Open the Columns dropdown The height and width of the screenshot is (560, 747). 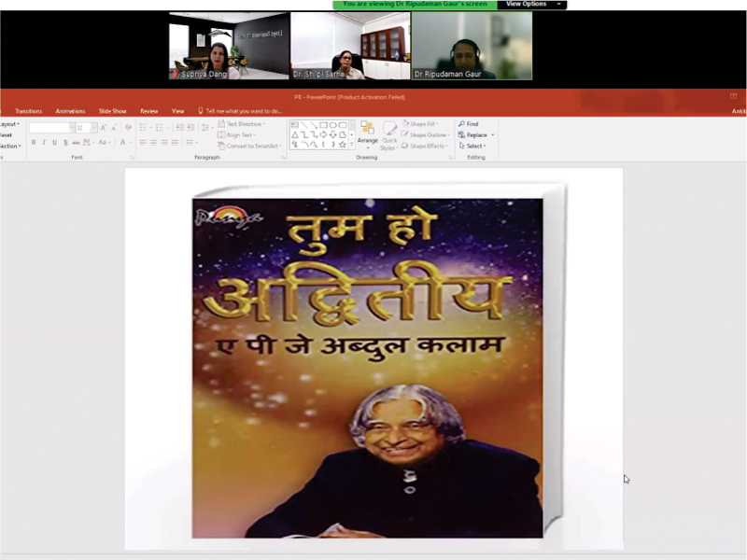coord(191,143)
